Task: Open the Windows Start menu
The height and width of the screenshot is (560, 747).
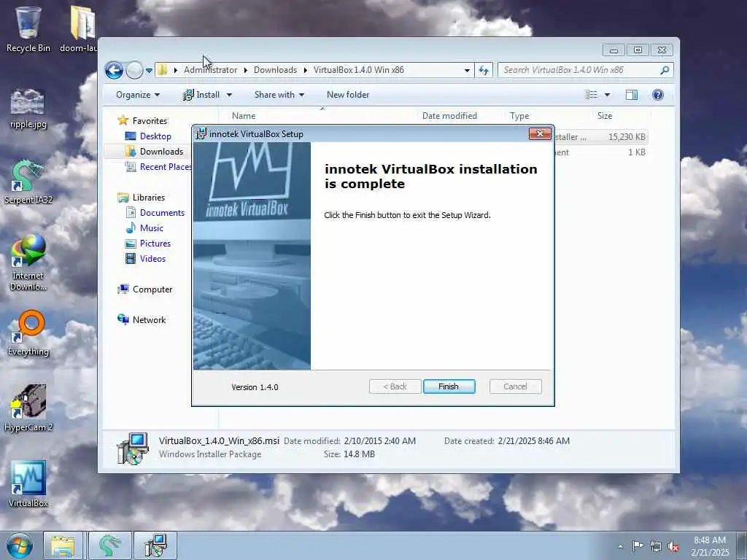Action: pyautogui.click(x=20, y=545)
